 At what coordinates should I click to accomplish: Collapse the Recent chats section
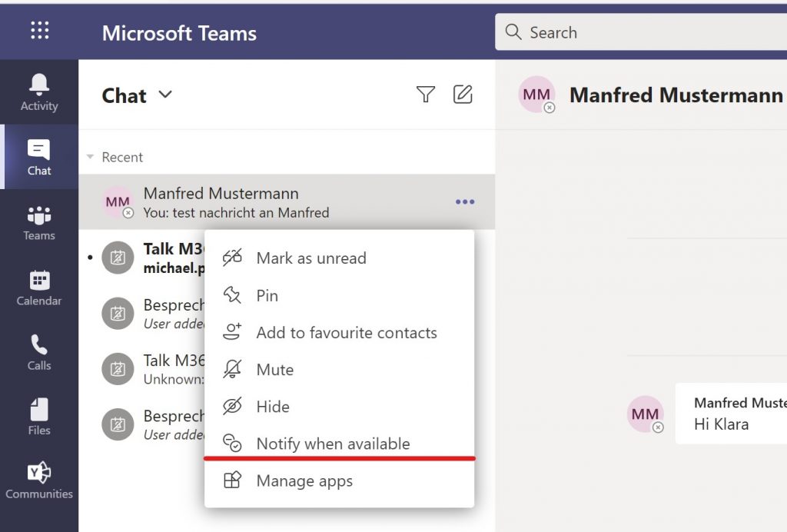pyautogui.click(x=91, y=157)
